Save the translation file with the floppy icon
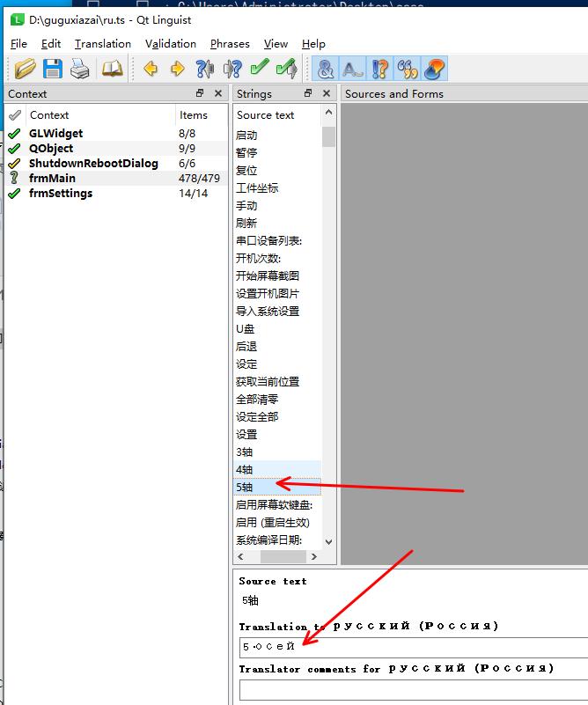 click(53, 69)
